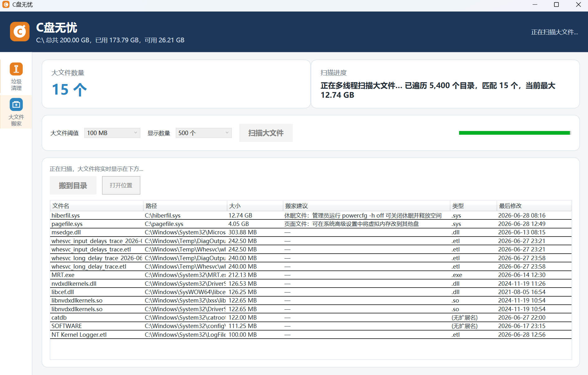Open the 大文件搬家 sidebar section

point(16,112)
